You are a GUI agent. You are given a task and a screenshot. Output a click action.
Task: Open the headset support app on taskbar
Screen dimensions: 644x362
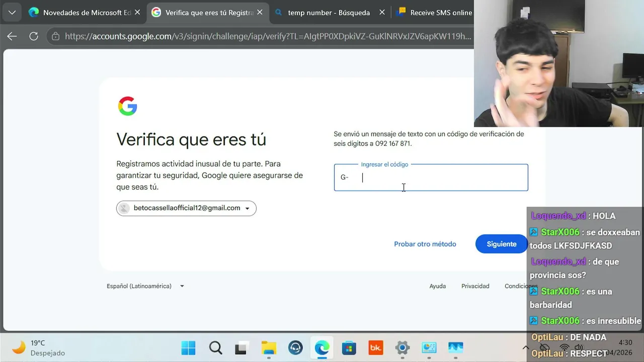click(295, 348)
